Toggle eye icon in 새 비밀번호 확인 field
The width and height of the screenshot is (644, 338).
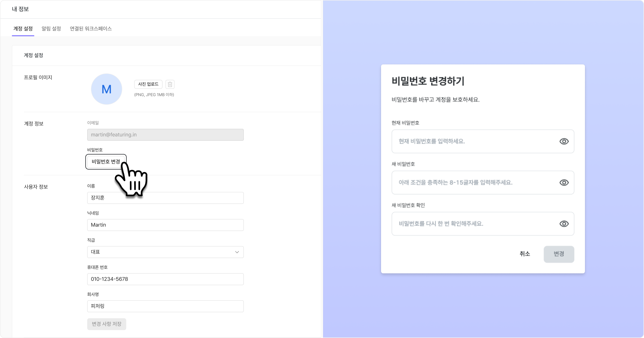tap(564, 224)
